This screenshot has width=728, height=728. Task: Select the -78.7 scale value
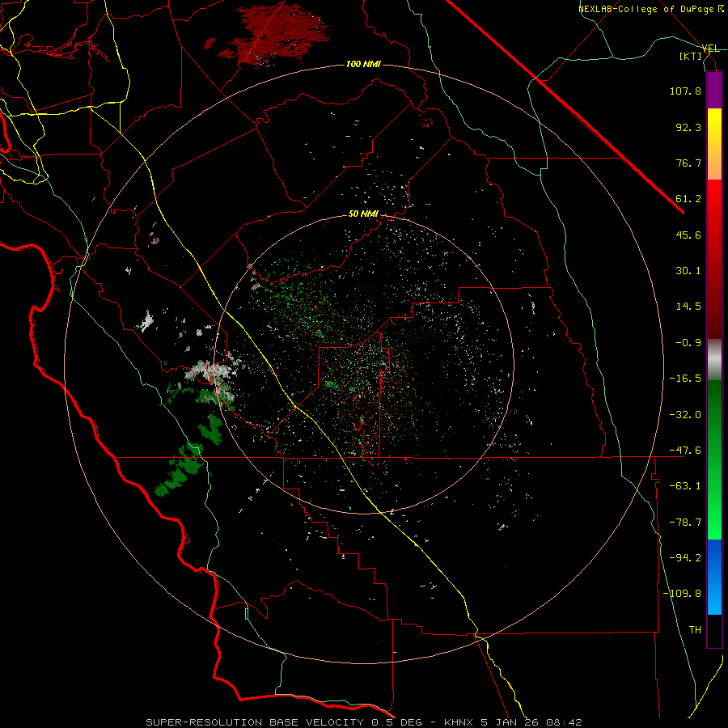685,523
